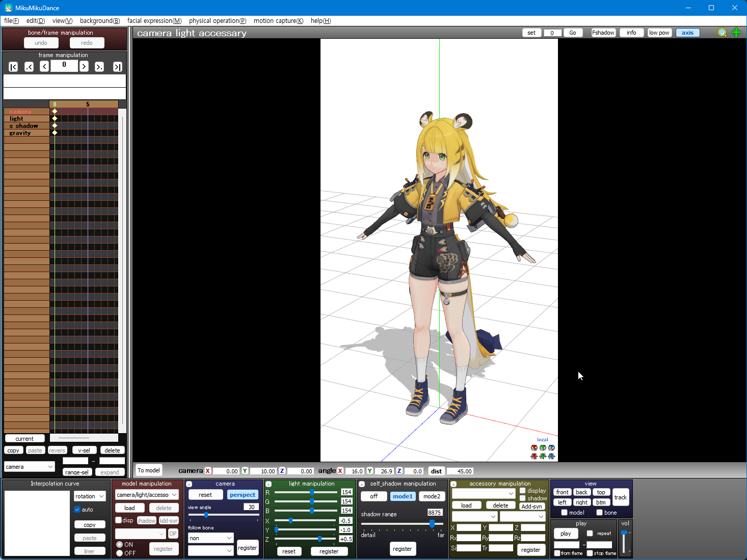Enable the disp checkbox in model manipulation
Viewport: 747px width, 560px height.
[x=119, y=520]
